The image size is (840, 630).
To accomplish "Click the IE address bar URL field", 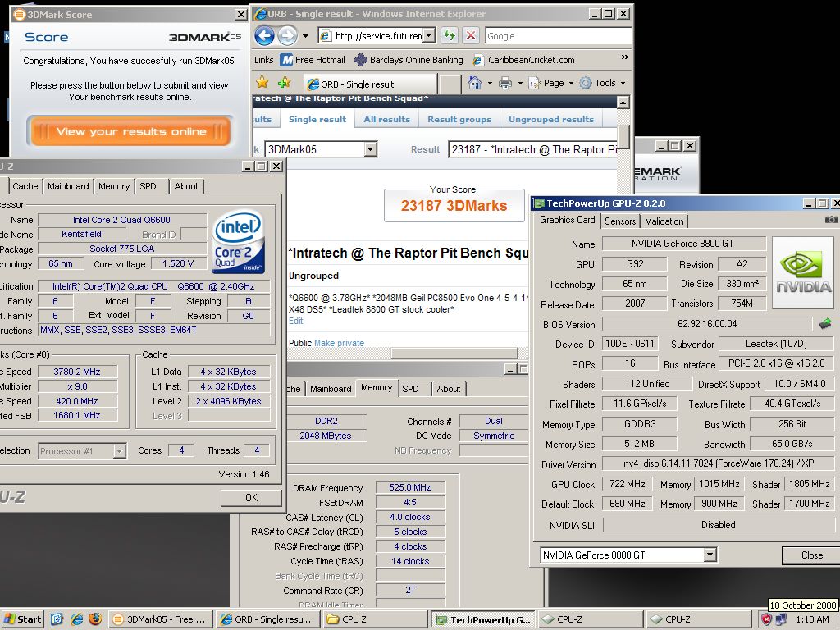I will coord(377,36).
